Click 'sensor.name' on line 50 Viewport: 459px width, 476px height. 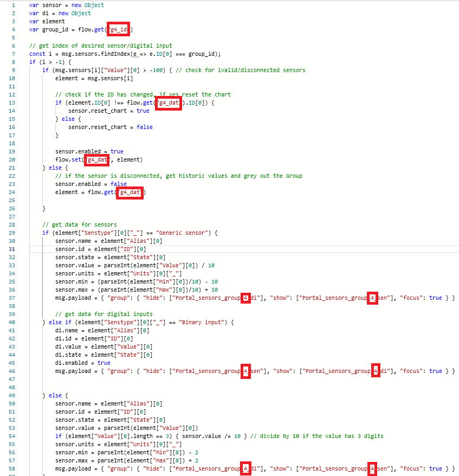(73, 404)
